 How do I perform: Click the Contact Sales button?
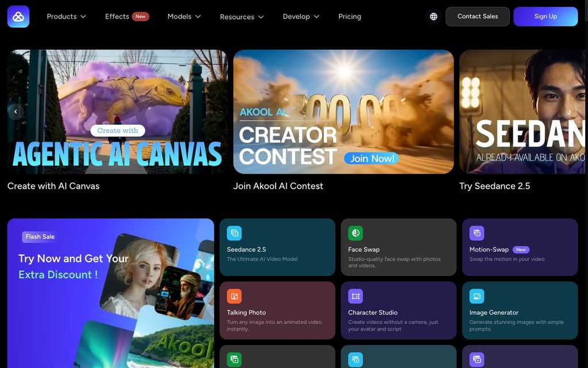pyautogui.click(x=477, y=17)
